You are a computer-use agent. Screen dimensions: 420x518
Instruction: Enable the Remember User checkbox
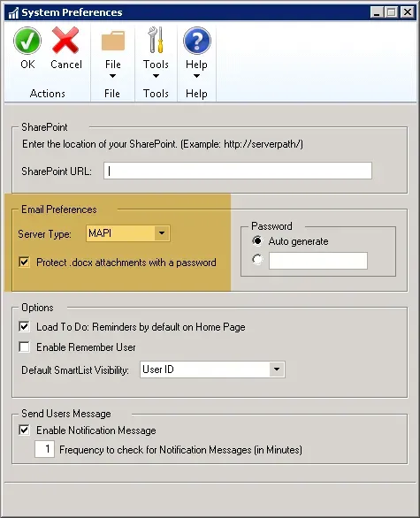(x=24, y=347)
